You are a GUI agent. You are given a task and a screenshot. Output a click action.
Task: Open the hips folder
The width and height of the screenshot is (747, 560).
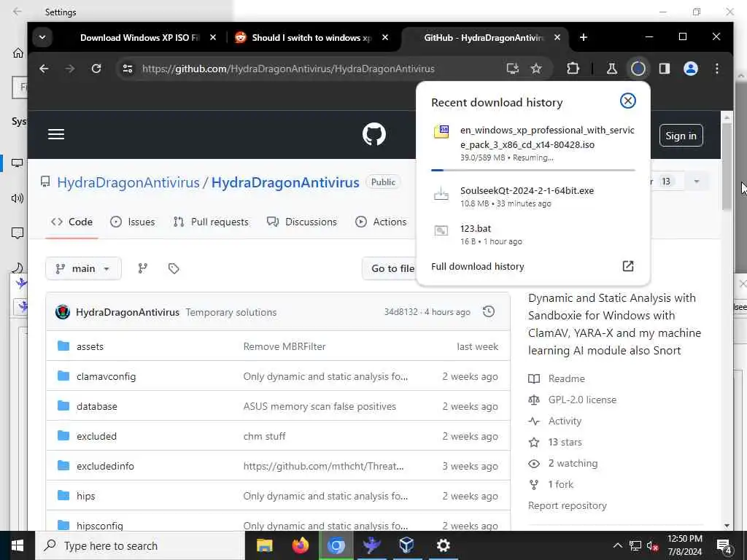pyautogui.click(x=86, y=496)
